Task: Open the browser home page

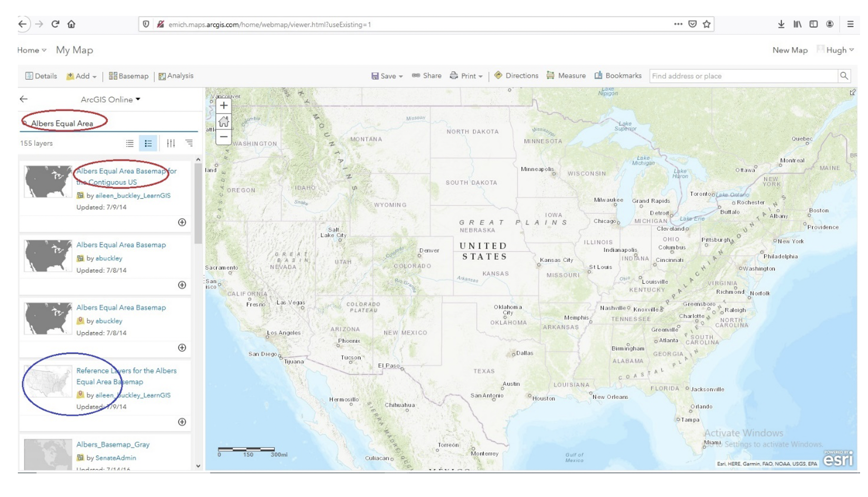Action: tap(71, 24)
